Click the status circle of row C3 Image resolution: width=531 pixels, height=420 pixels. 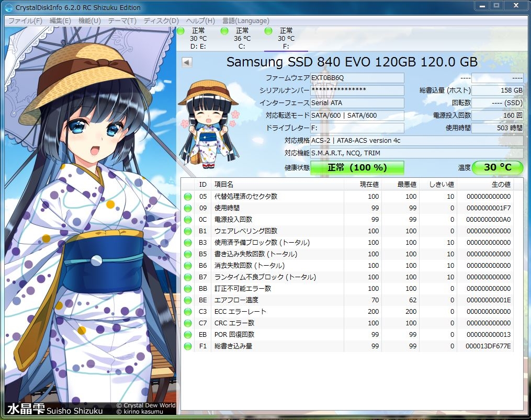[188, 312]
